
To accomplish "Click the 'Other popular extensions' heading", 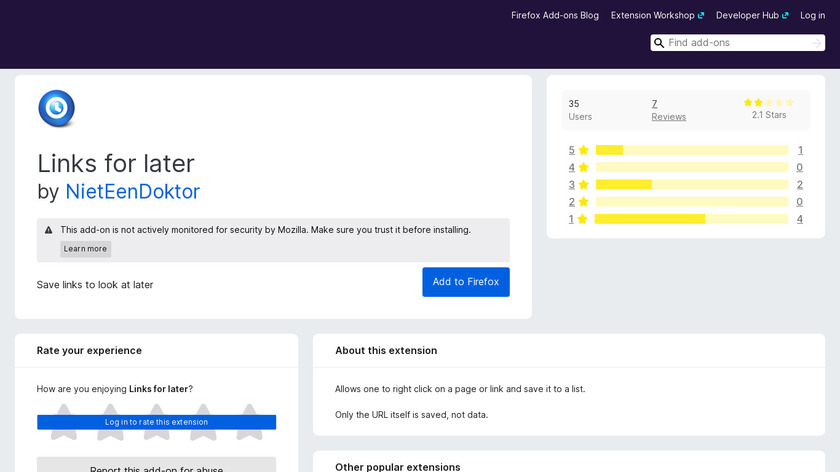I will [398, 467].
